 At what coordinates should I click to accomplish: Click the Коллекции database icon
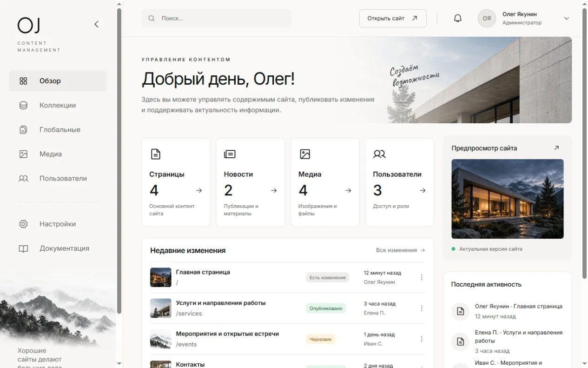point(23,106)
